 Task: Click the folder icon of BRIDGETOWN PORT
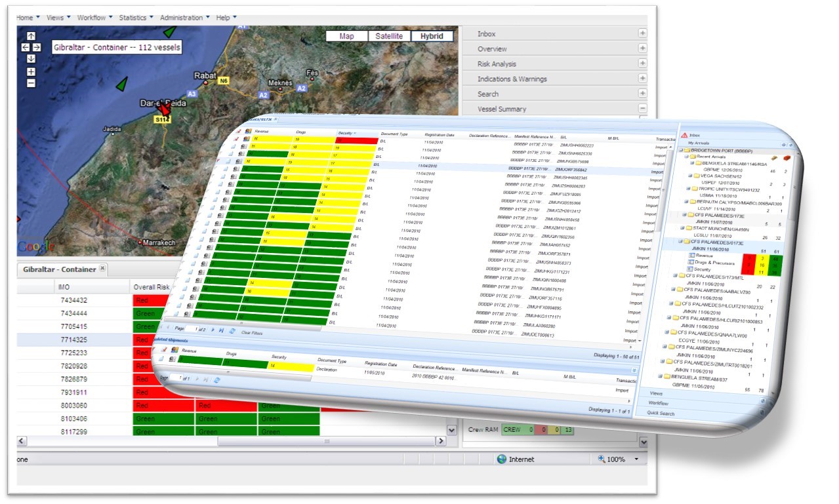686,150
